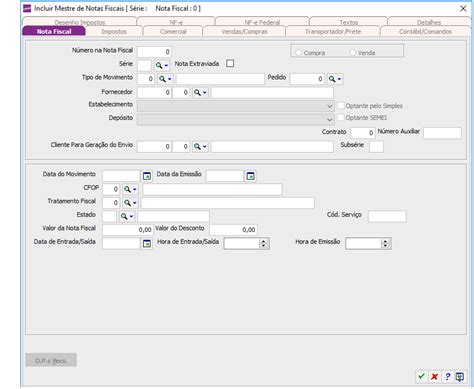474x389 pixels.
Task: Click the Número Auxiliar field
Action: click(442, 133)
